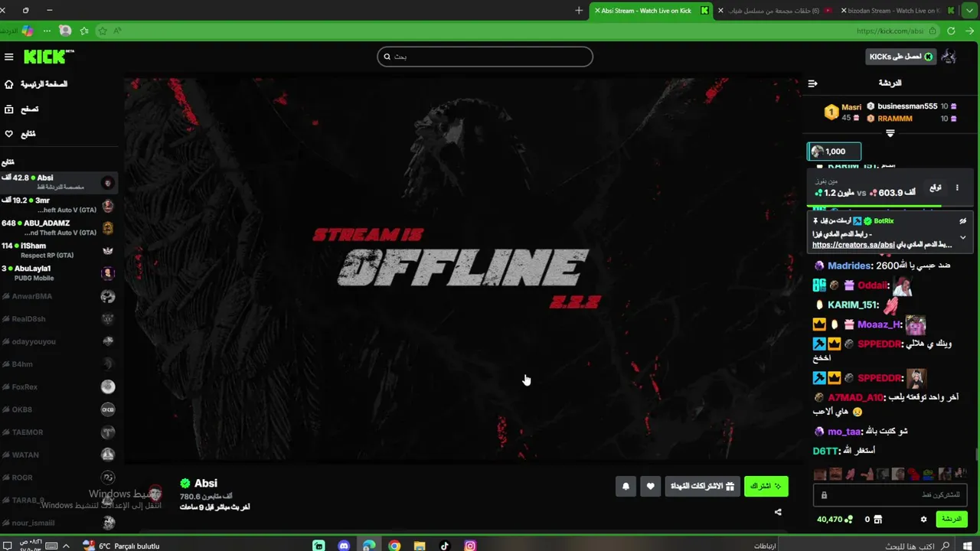Screen dimensions: 980x551
Task: Open 3mr channel in followed list
Action: pyautogui.click(x=59, y=205)
